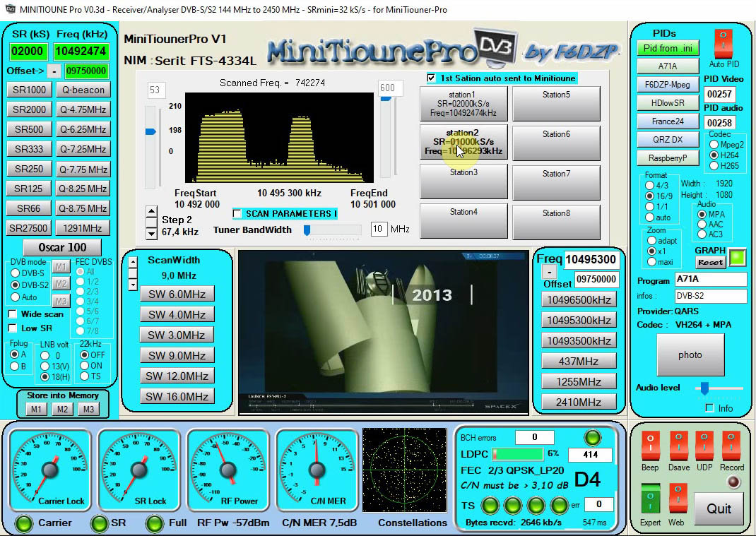Click the C/N MER gauge

[x=317, y=470]
